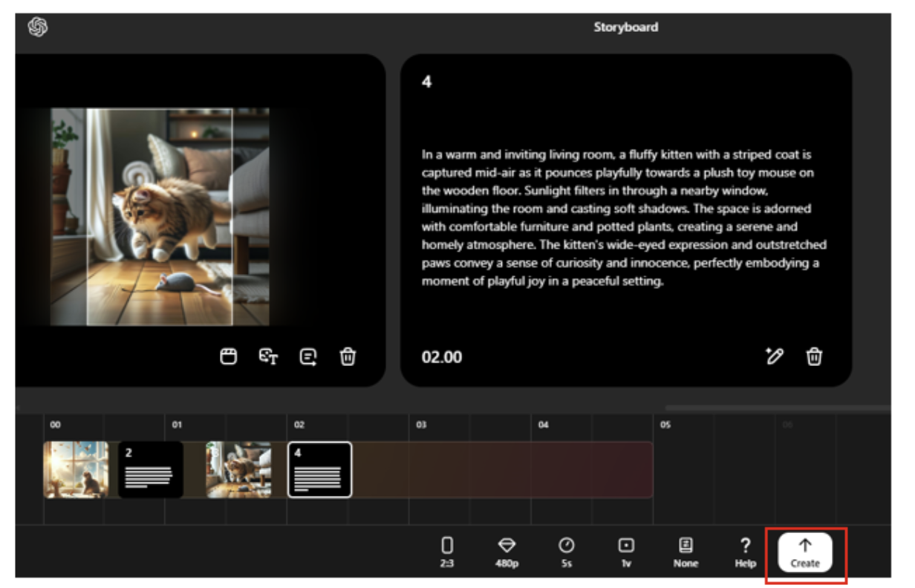Click the OpenAI logo in top-left corner
This screenshot has height=588, width=915.
click(38, 27)
